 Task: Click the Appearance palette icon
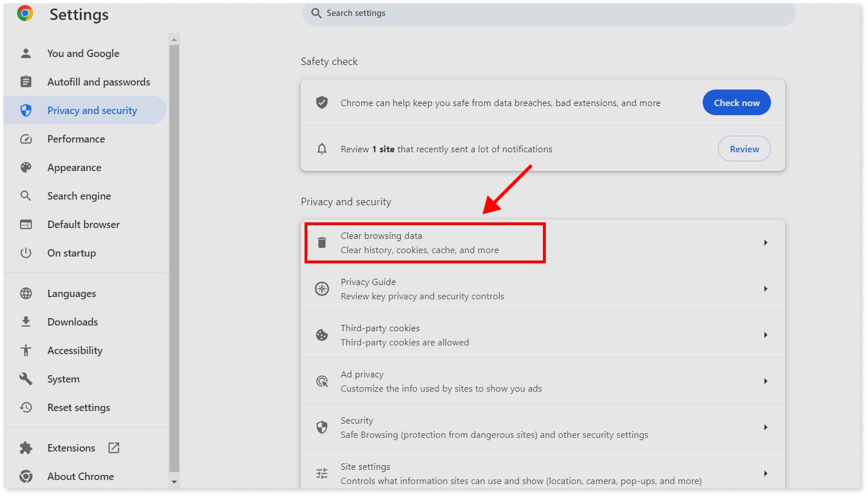pos(26,167)
